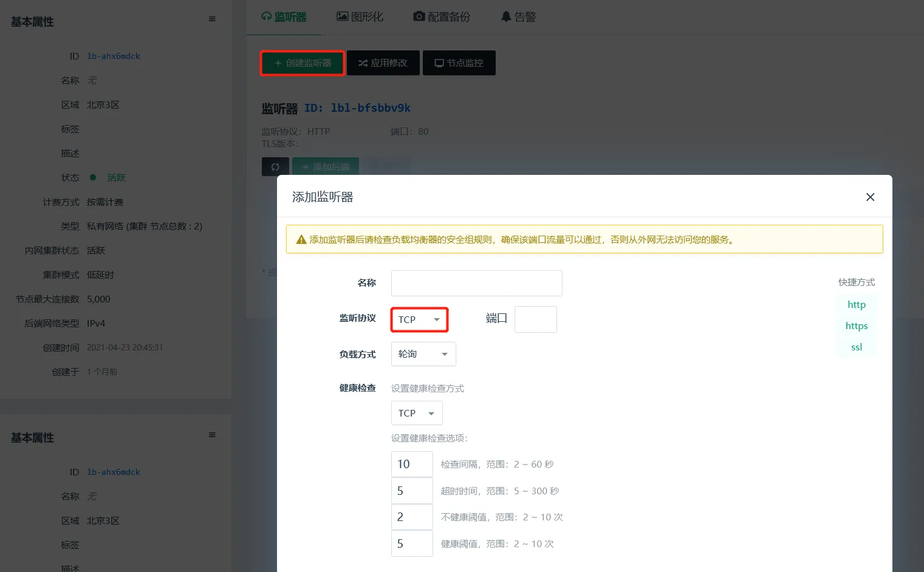
Task: Select the http shortcut link
Action: pos(856,305)
